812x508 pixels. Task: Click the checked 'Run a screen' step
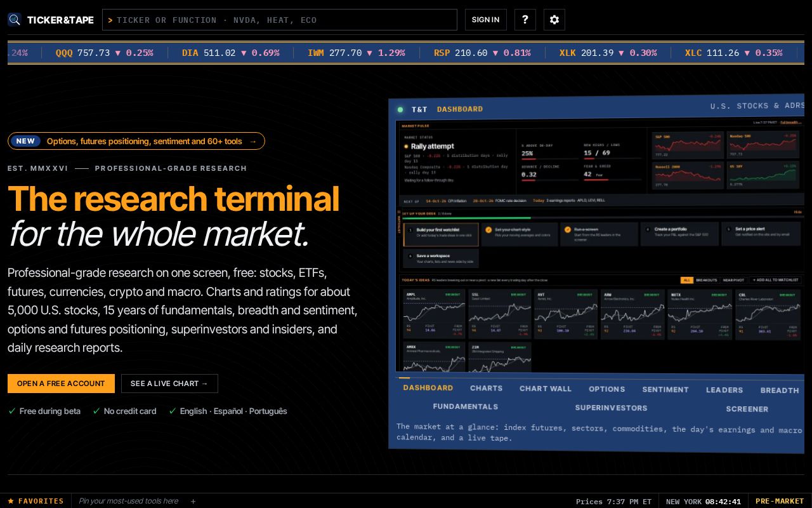click(598, 234)
